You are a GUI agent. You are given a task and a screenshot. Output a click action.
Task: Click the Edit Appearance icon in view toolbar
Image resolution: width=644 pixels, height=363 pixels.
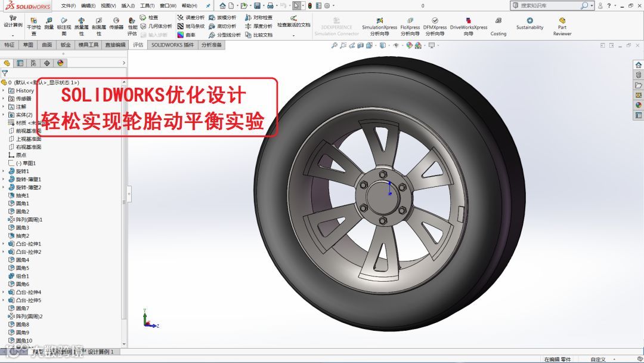tap(410, 45)
